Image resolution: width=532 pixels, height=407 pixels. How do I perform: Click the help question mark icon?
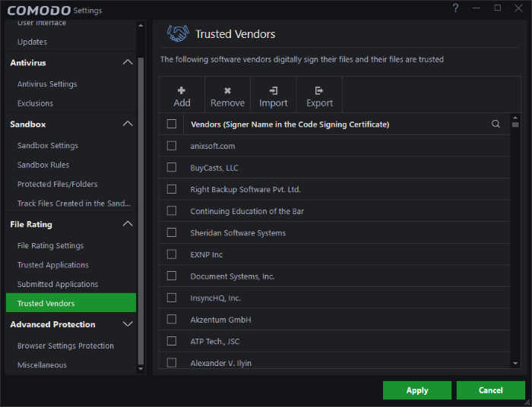point(455,8)
